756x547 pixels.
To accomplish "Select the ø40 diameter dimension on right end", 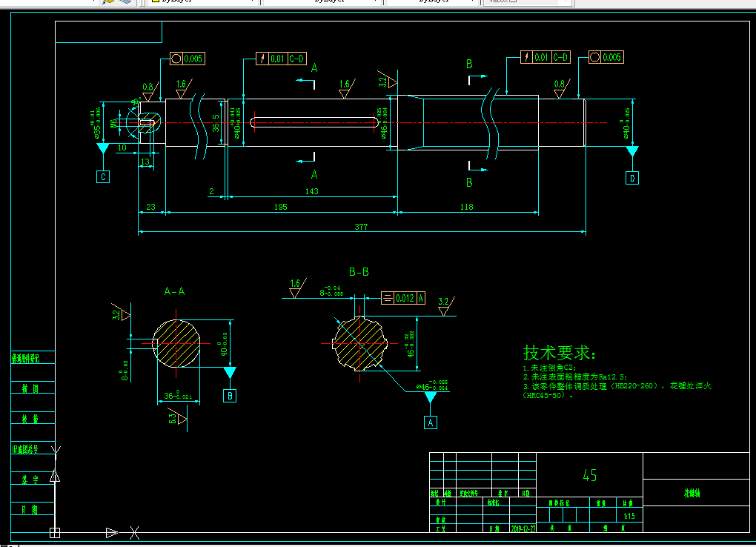I will click(x=626, y=124).
